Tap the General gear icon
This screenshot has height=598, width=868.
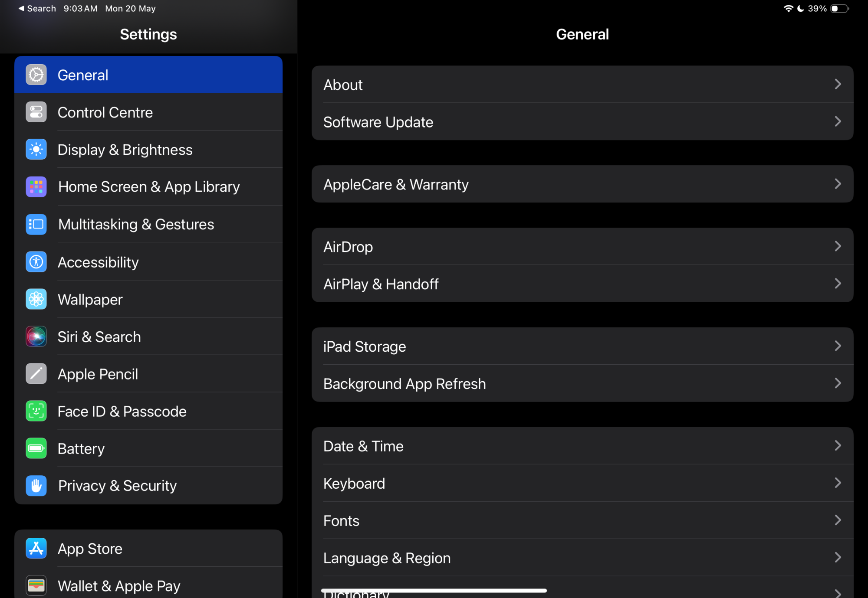(36, 75)
